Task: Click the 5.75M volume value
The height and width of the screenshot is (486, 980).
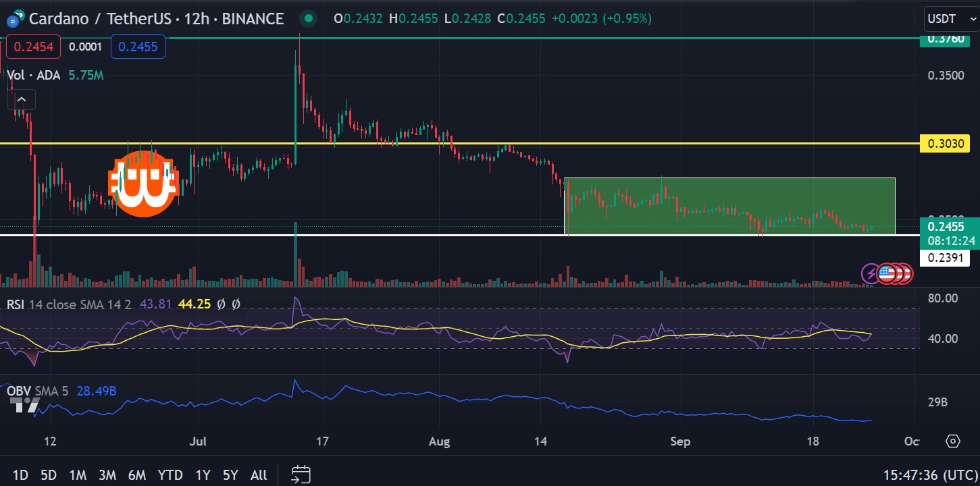Action: [86, 76]
